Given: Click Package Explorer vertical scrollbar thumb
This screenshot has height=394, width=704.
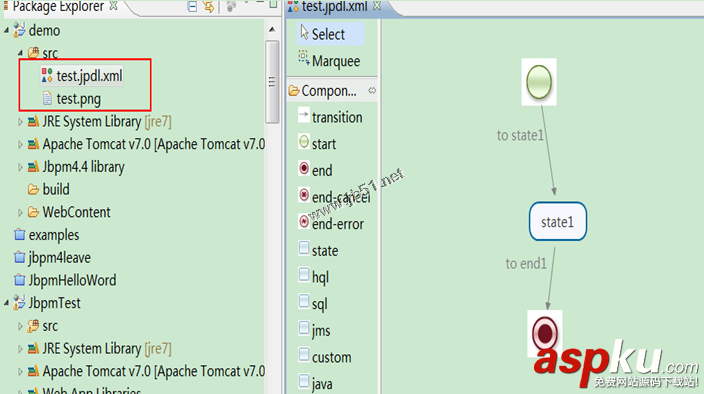Looking at the screenshot, I should tap(272, 82).
